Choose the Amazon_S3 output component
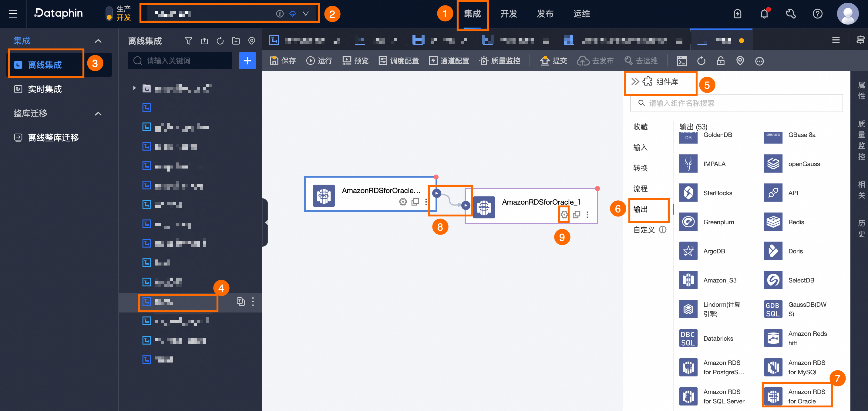Viewport: 868px width, 411px height. click(x=708, y=280)
